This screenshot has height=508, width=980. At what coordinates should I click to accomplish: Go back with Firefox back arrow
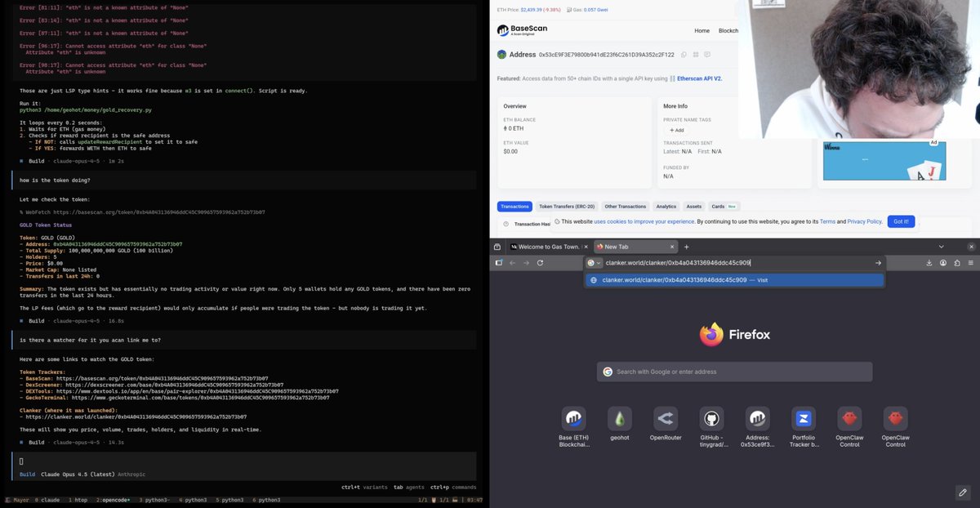(x=512, y=263)
